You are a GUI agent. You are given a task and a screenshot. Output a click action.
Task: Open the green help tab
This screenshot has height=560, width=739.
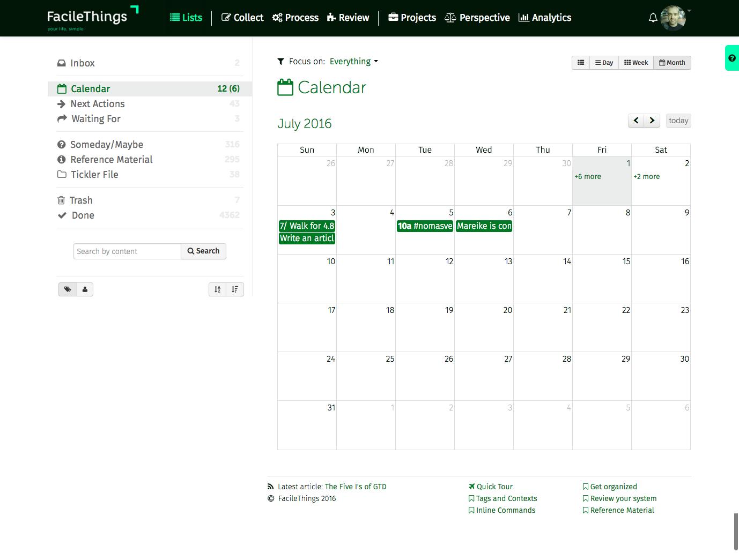[732, 58]
